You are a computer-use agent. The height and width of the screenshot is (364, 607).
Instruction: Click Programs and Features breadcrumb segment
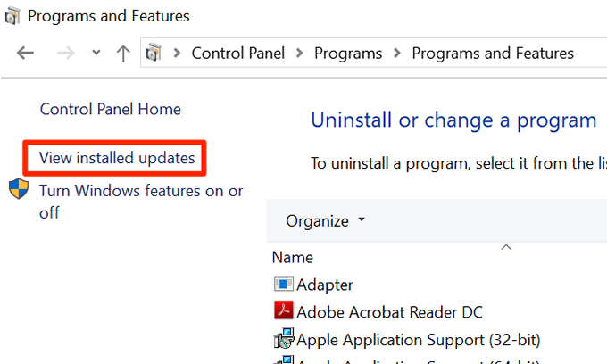pyautogui.click(x=493, y=53)
